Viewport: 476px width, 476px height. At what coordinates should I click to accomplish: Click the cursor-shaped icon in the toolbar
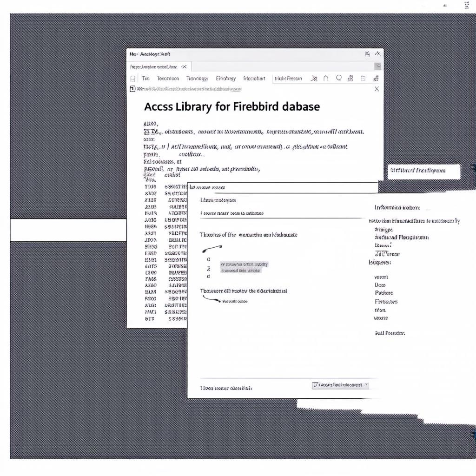[314, 79]
